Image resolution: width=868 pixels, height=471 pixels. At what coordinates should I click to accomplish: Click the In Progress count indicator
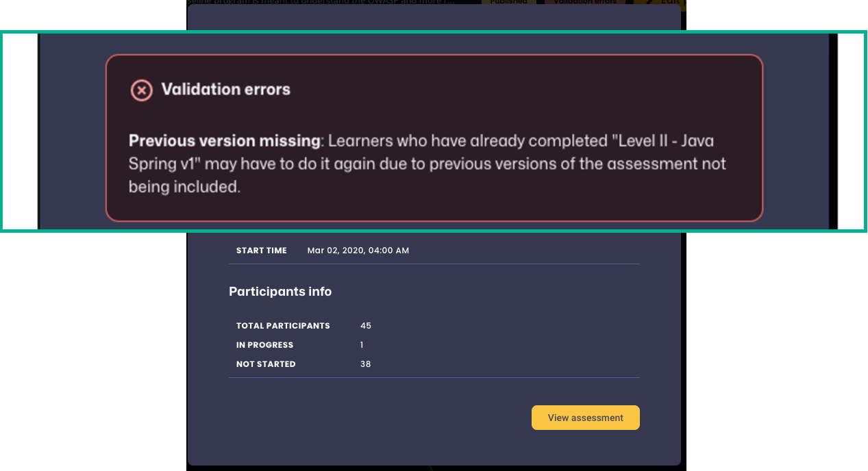point(362,345)
